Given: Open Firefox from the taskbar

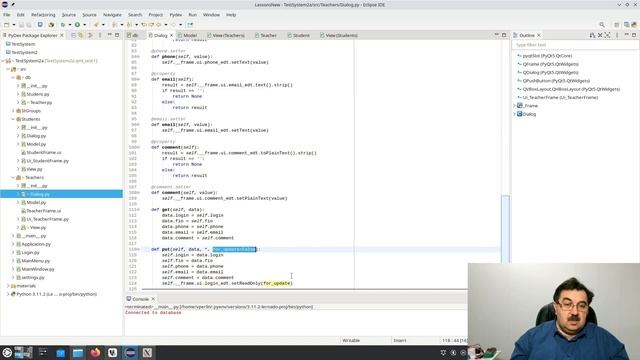Looking at the screenshot, I should [x=95, y=353].
